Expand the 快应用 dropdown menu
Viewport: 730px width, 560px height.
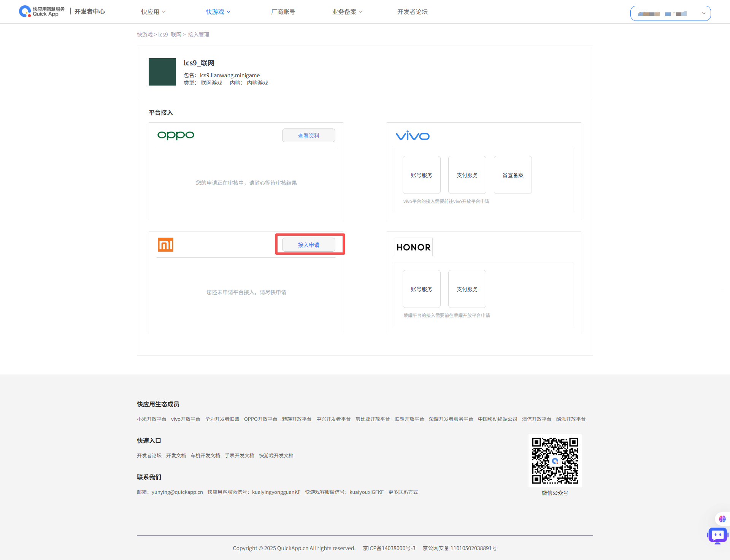153,12
